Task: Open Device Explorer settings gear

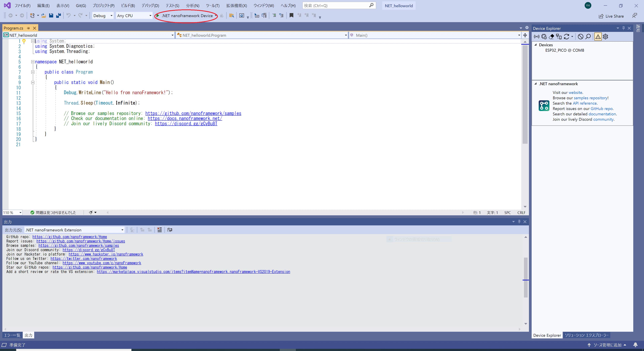Action: 605,37
